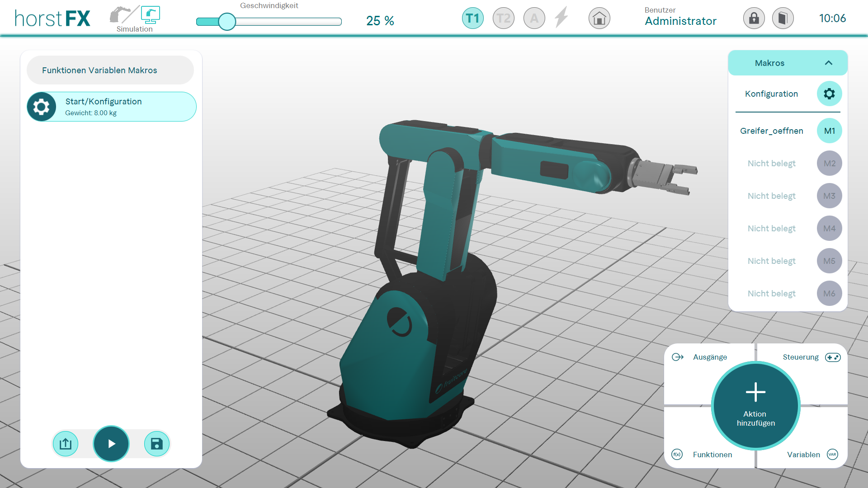Click the Geschwindigkeit speed slider handle

click(x=227, y=21)
